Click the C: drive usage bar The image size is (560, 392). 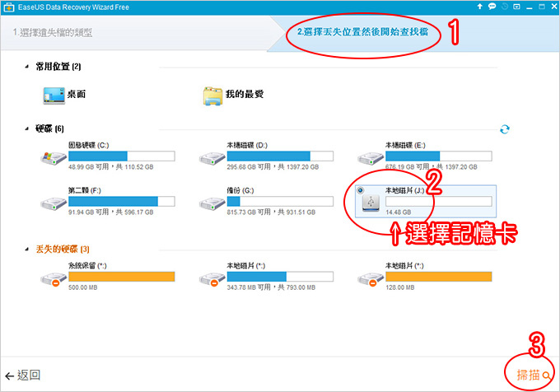(x=121, y=156)
